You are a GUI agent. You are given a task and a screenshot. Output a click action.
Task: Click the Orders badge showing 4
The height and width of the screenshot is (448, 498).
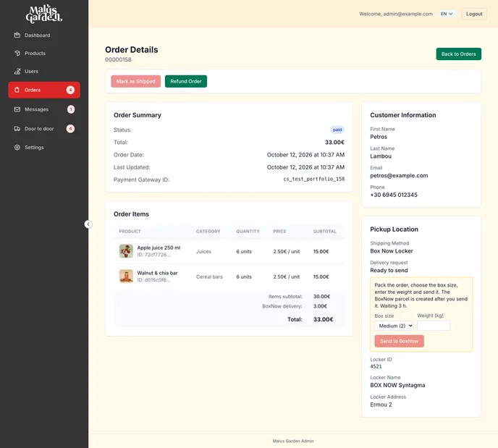[x=70, y=90]
